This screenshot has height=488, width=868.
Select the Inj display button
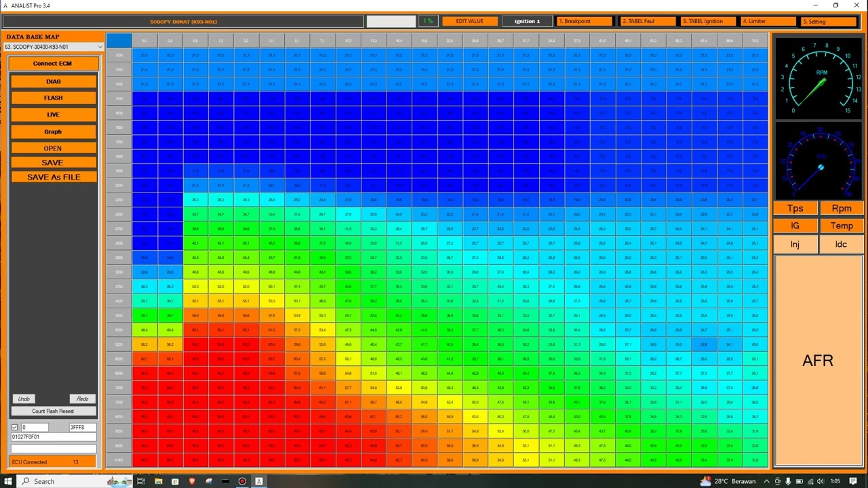pyautogui.click(x=795, y=244)
